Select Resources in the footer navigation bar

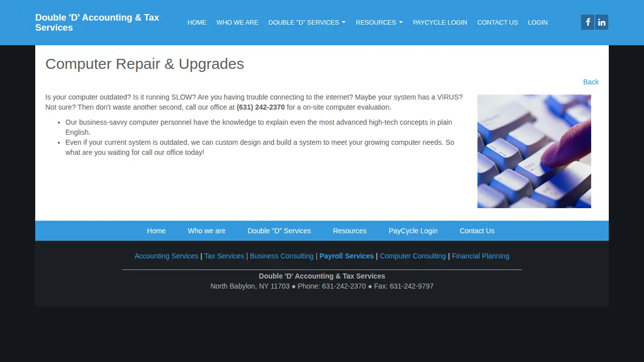tap(350, 231)
